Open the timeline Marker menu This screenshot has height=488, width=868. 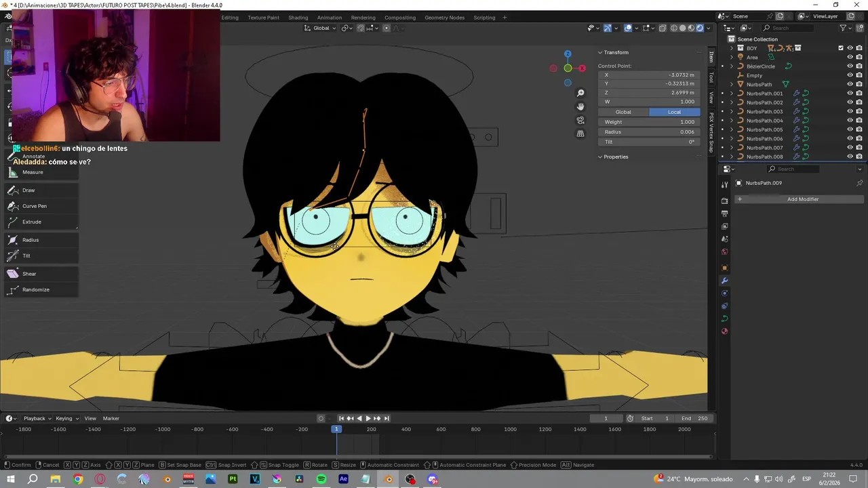point(111,418)
